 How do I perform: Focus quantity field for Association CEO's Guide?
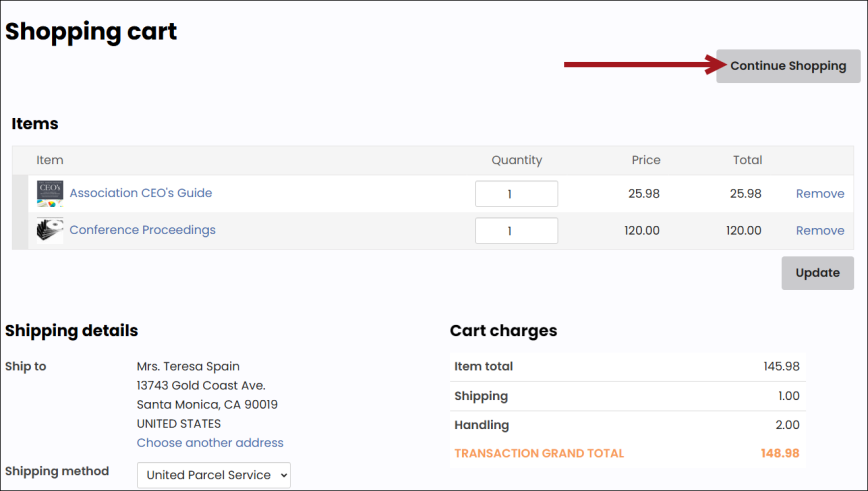[x=516, y=194]
